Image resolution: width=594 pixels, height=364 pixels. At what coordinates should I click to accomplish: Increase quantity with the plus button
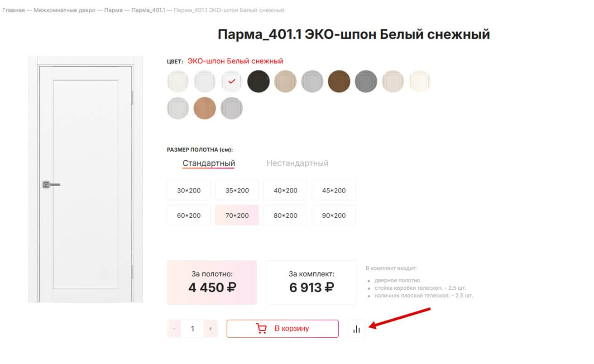point(211,329)
